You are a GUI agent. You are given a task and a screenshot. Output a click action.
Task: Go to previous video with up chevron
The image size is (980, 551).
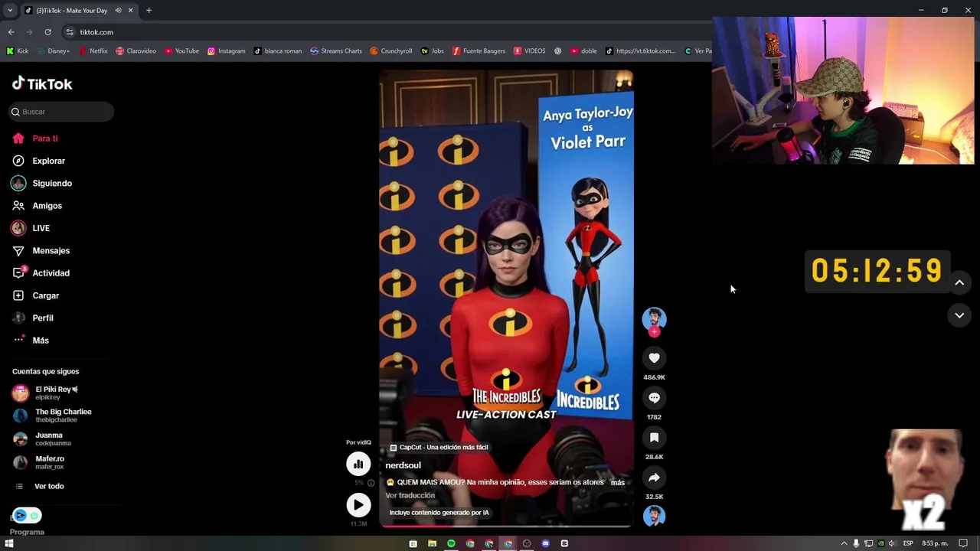(x=959, y=282)
